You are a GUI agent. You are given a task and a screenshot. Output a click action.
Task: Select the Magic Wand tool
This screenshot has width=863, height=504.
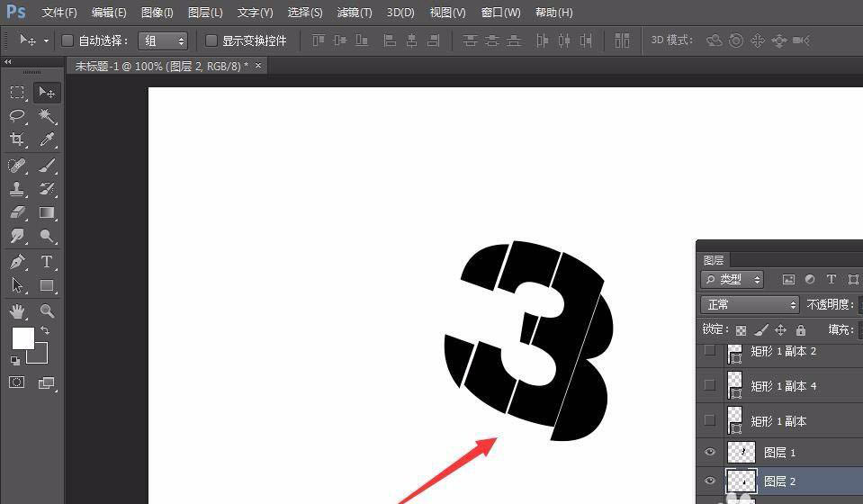47,115
